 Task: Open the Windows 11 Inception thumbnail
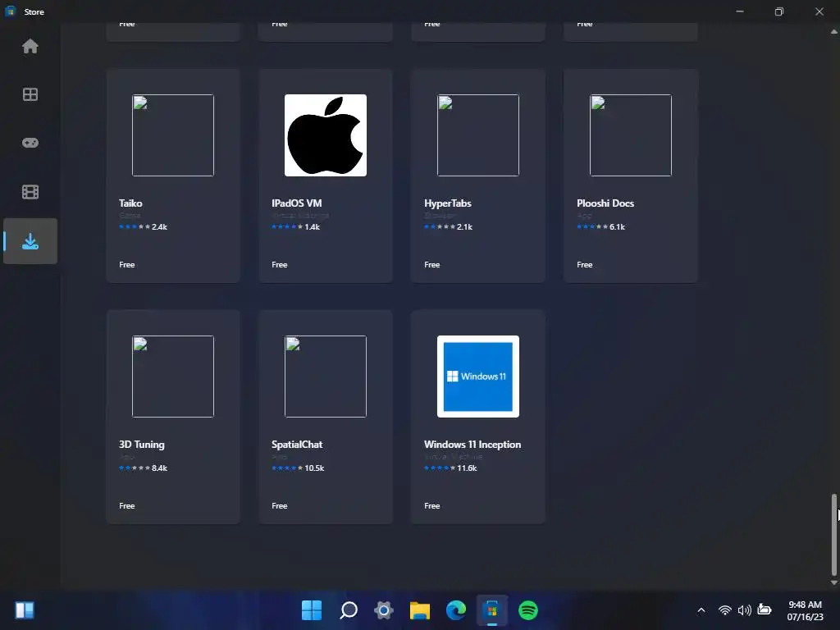pos(478,377)
